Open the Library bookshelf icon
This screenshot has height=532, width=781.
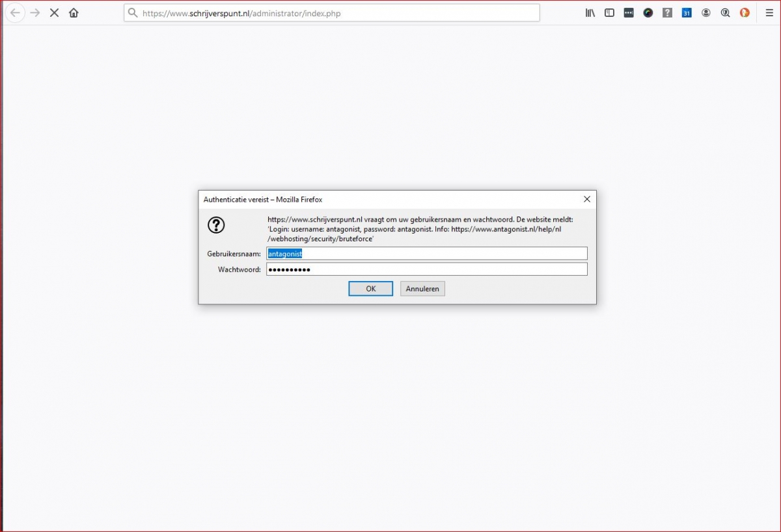pyautogui.click(x=590, y=13)
